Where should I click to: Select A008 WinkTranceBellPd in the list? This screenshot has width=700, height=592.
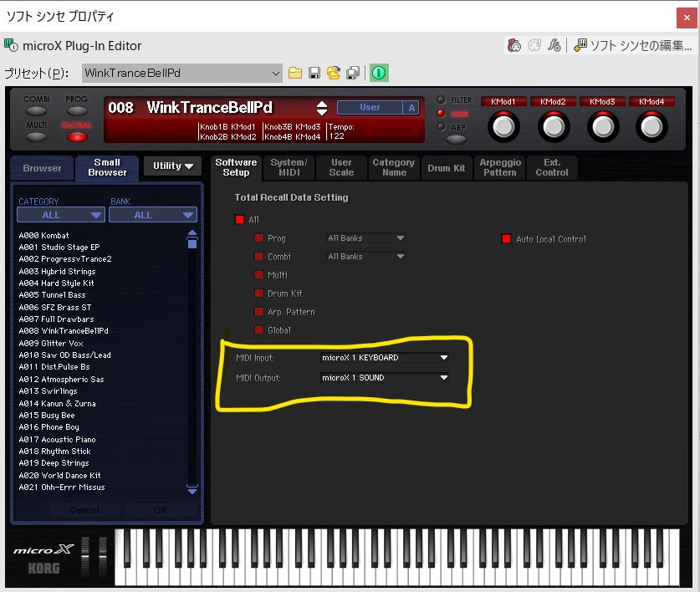click(64, 331)
